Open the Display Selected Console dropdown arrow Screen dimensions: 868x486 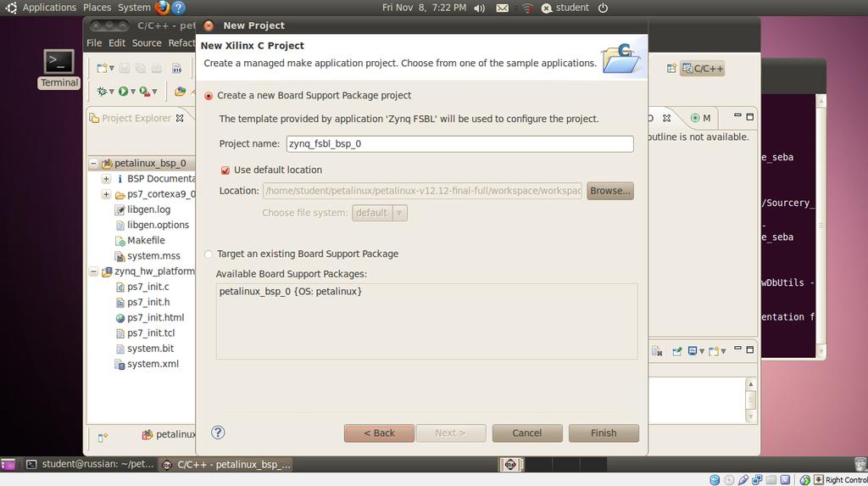pyautogui.click(x=702, y=351)
